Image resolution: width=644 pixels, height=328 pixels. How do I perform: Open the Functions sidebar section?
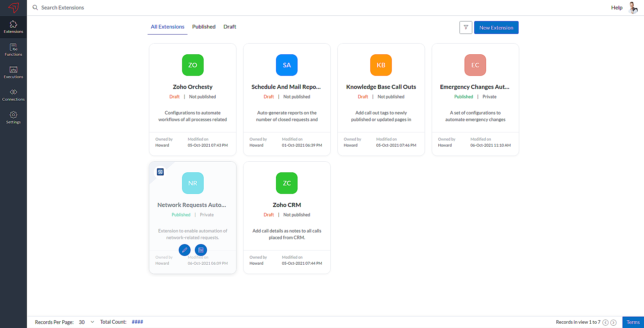[13, 50]
